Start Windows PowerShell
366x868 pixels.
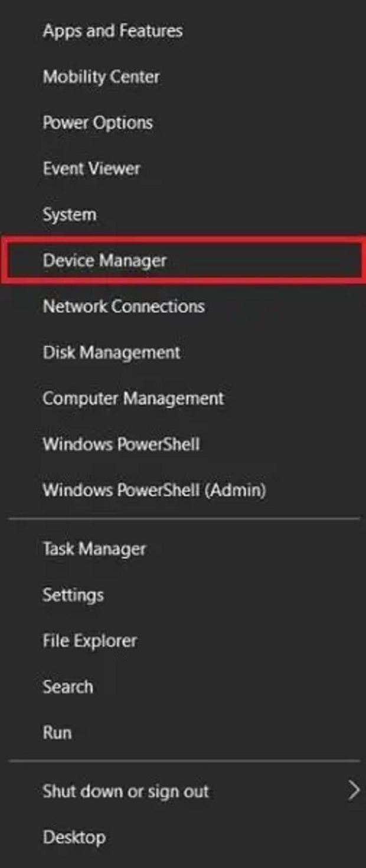pos(121,444)
